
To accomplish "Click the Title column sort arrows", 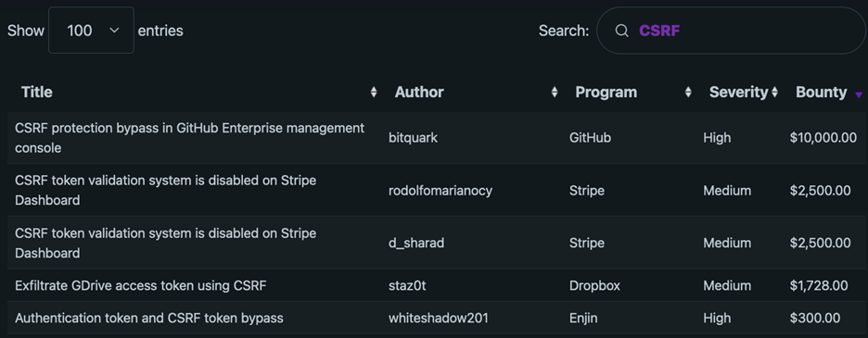I will (374, 93).
